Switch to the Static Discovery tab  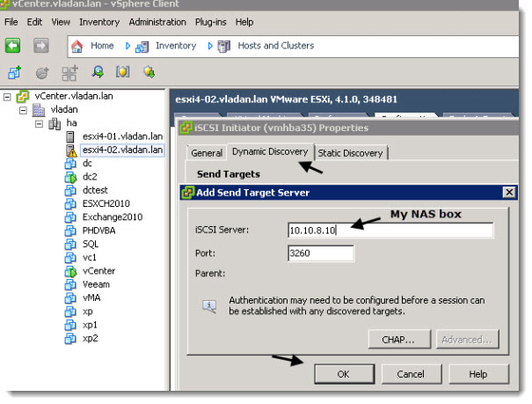click(x=351, y=153)
